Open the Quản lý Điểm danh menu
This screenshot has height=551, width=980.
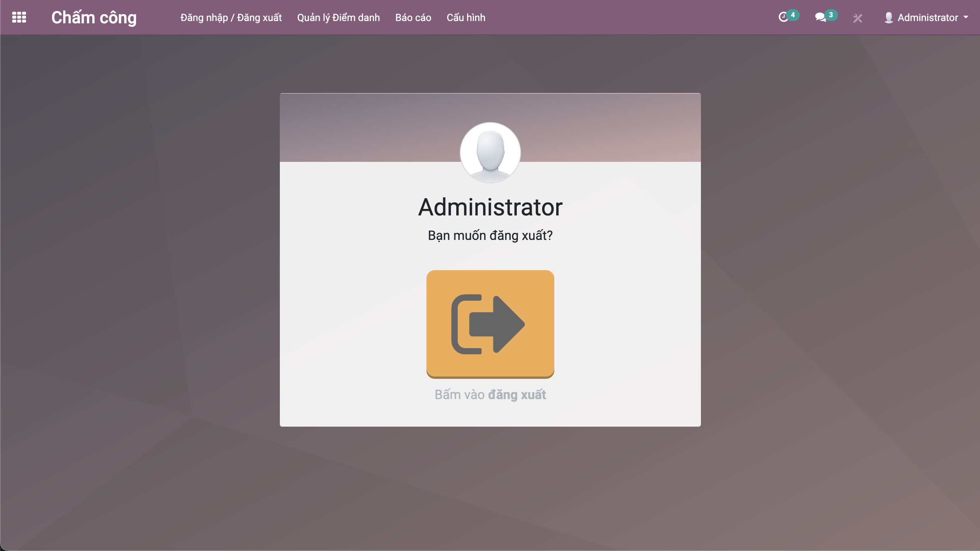click(x=338, y=18)
